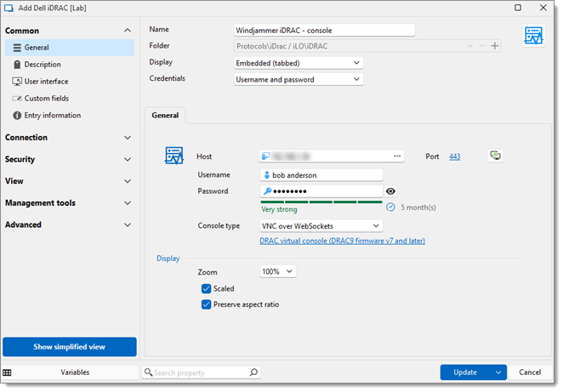Click the key icon in Password field

point(268,191)
